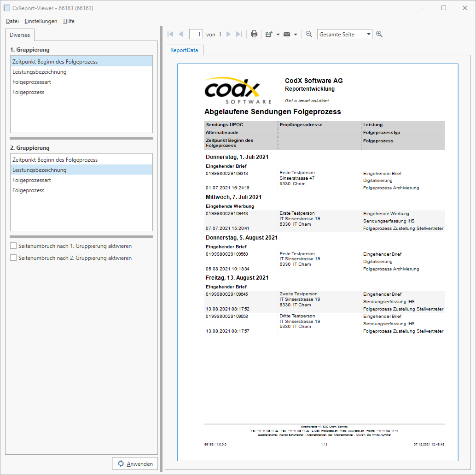Select Leistungsbezeichnung in the 2. Gruppierung list
Image resolution: width=476 pixels, height=475 pixels.
(x=39, y=170)
